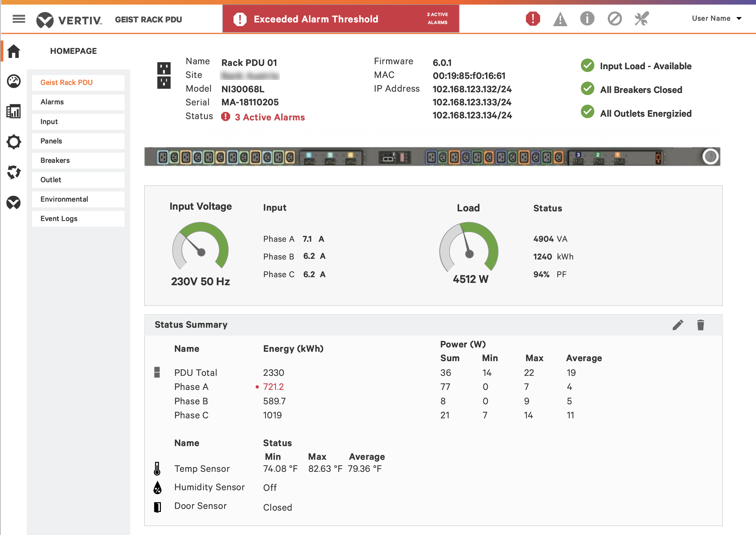The width and height of the screenshot is (756, 535).
Task: Click the 4512 W load reading
Action: [x=470, y=279]
